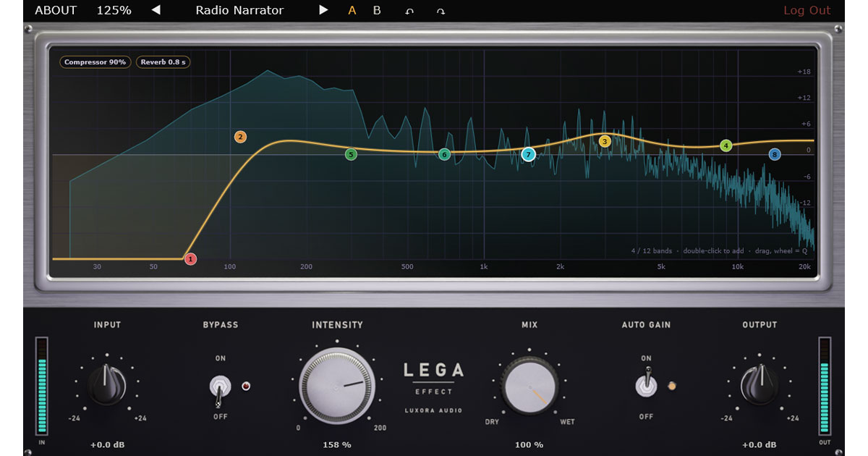Click the redo arrow icon
Screen dimensions: 868x456
click(x=441, y=11)
